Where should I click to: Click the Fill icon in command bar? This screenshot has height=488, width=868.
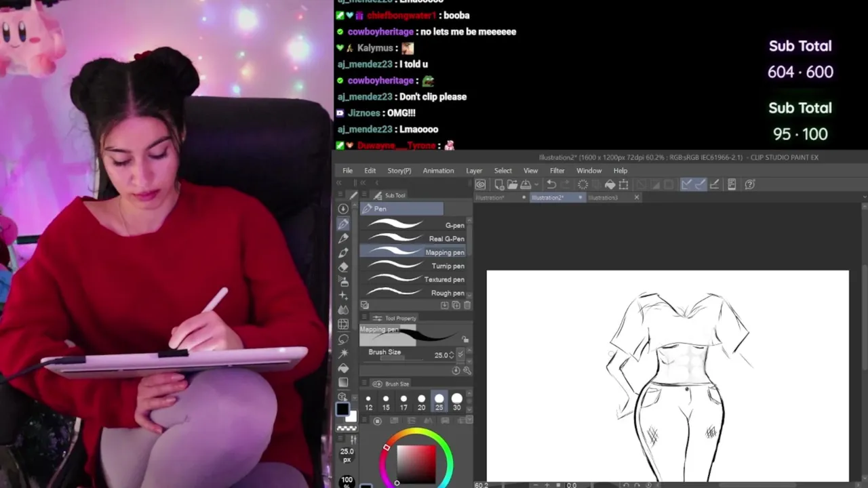coord(610,184)
